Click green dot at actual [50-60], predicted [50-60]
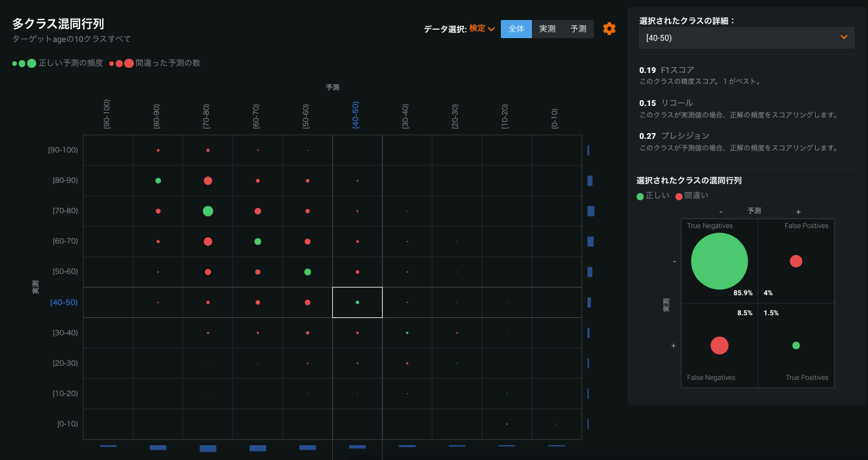Screen dimensions: 868x460 click(x=308, y=272)
